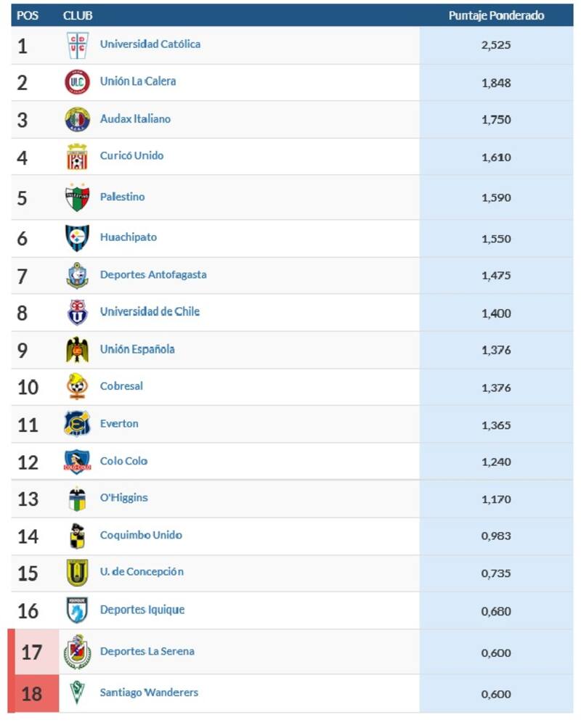Click the Coquimbo Unido badge icon
This screenshot has height=728, width=581.
click(x=77, y=536)
